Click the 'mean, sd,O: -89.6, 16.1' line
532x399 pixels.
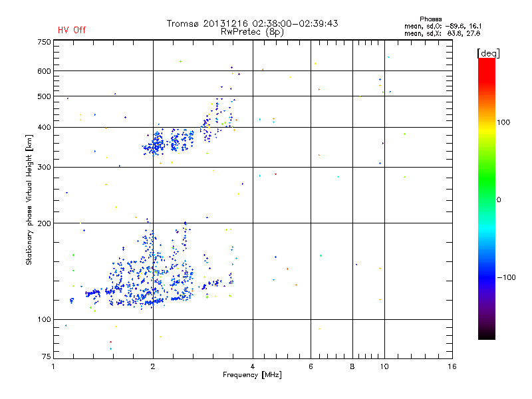pos(443,26)
